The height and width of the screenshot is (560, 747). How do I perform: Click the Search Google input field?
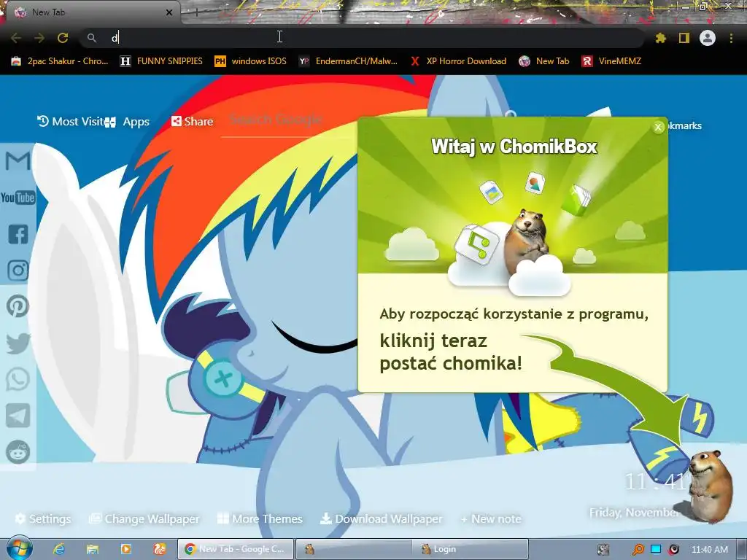pyautogui.click(x=288, y=120)
